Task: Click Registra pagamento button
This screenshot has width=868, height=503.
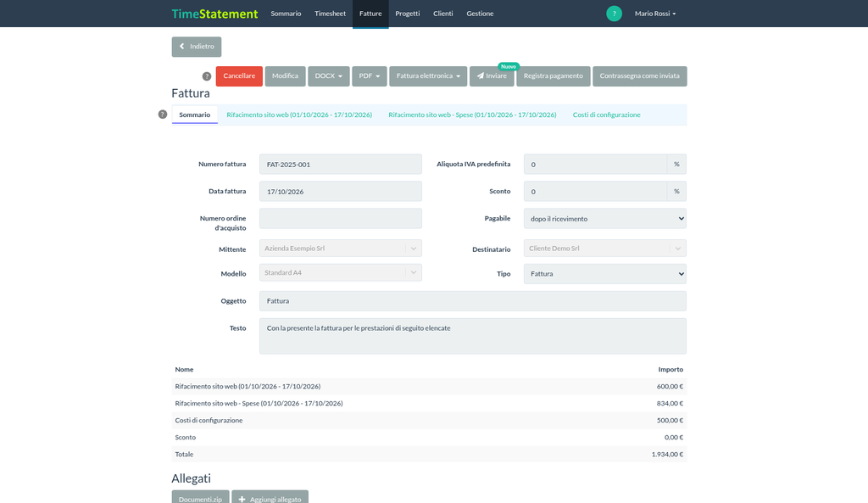Action: click(553, 75)
